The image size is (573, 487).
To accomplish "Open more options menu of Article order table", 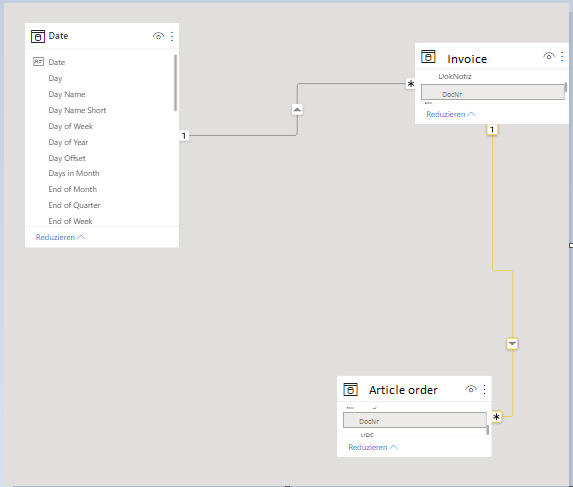I will pos(484,389).
